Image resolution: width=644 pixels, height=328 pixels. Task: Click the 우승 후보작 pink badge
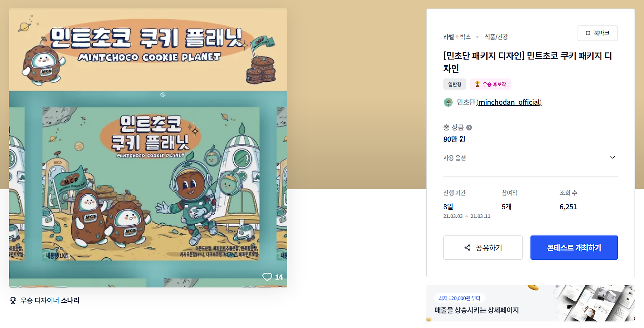(x=491, y=84)
